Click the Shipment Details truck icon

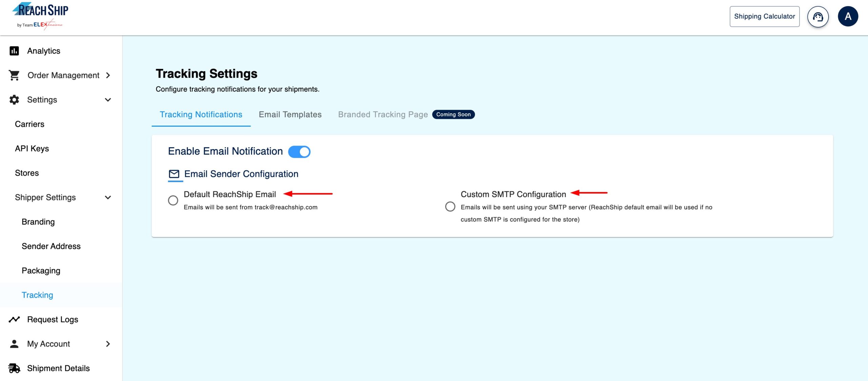coord(14,368)
